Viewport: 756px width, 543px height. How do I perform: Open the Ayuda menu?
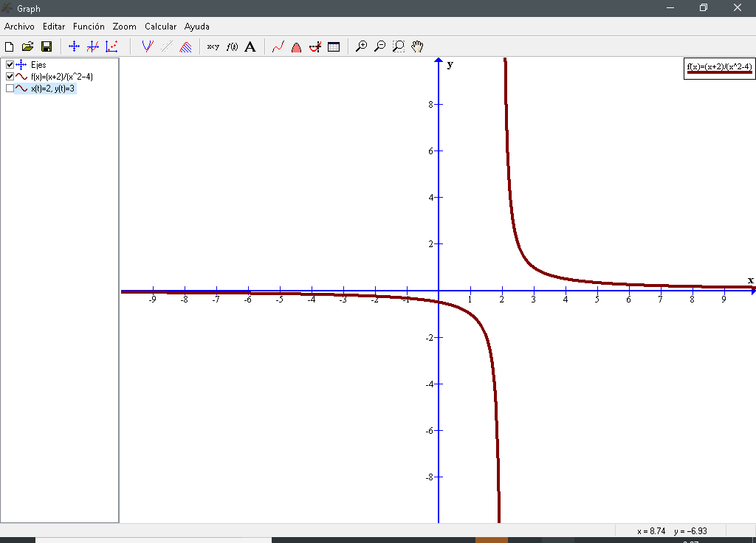[x=197, y=27]
